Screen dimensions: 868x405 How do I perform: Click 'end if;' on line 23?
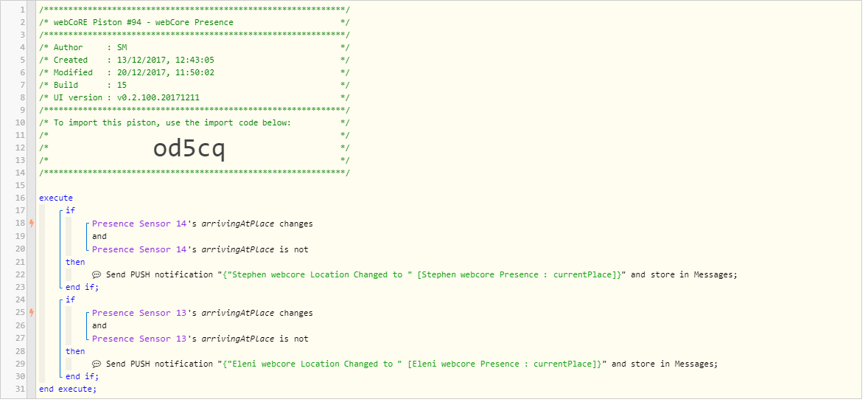click(x=82, y=287)
